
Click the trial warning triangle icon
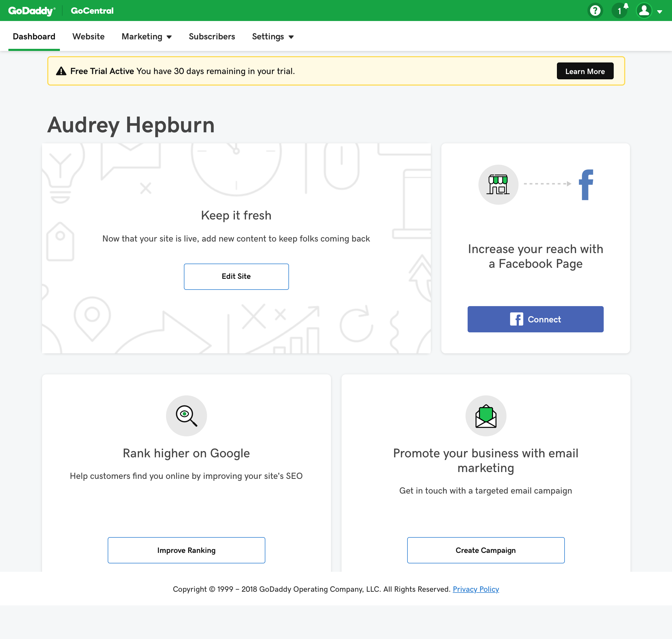(x=61, y=71)
